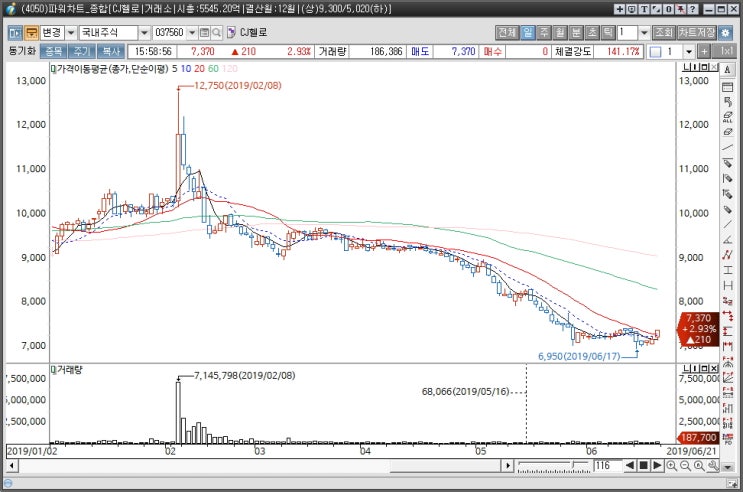Select the trend line drawing tool
The image size is (743, 492).
click(727, 147)
